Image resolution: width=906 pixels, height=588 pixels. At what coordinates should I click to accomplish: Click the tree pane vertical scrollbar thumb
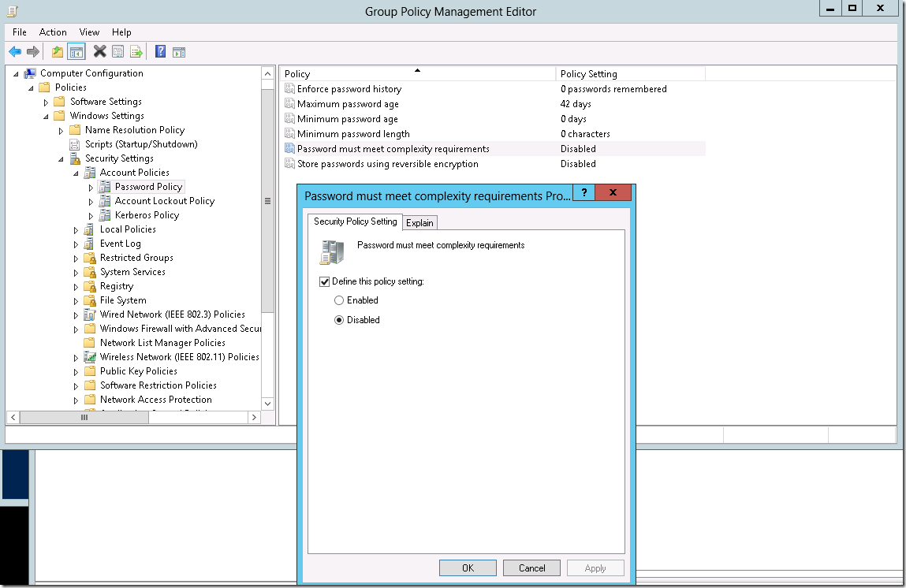(x=267, y=201)
